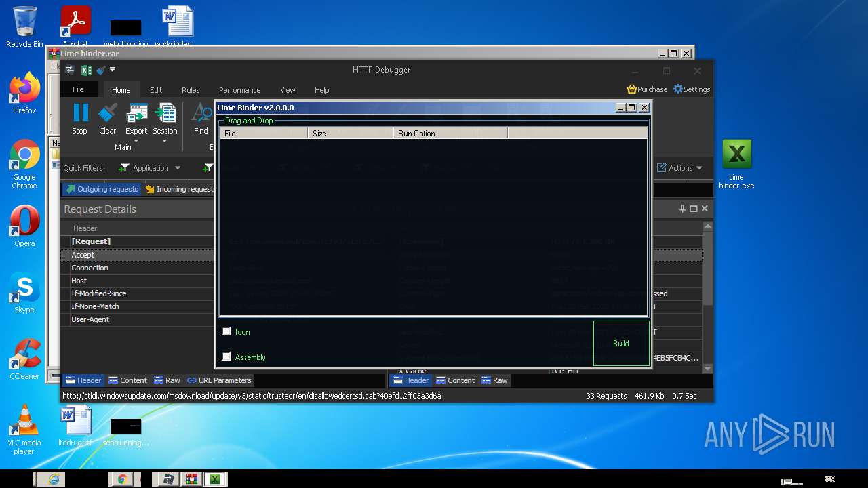Open the request Raw tab at bottom left
The width and height of the screenshot is (868, 488).
point(167,380)
